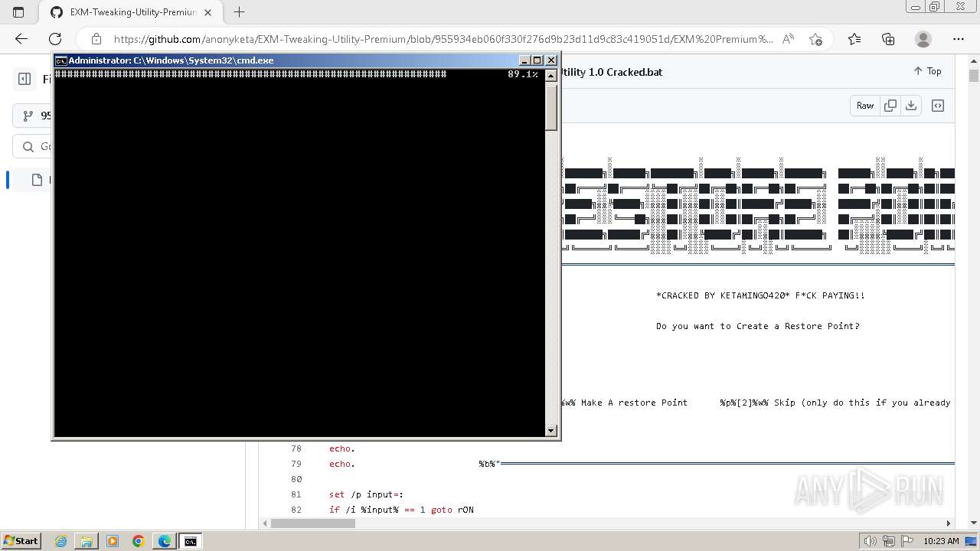
Task: Open Edge Settings and more menu
Action: click(959, 39)
